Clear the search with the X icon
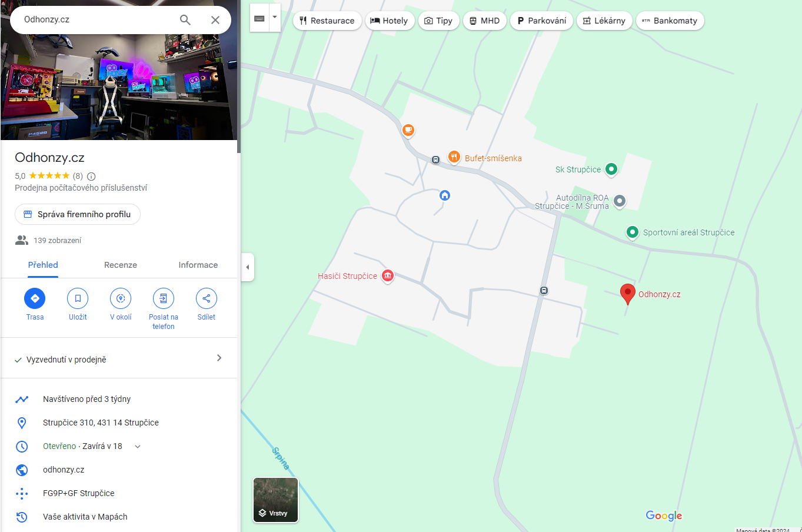802x532 pixels. [215, 20]
